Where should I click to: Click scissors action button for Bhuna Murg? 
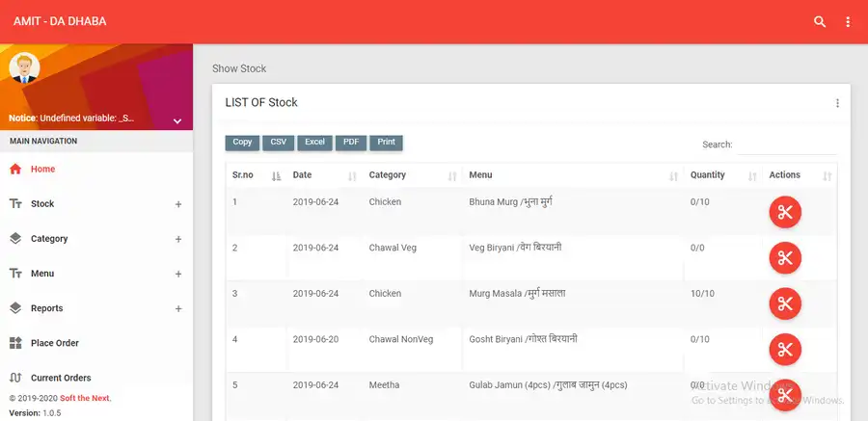pyautogui.click(x=785, y=212)
